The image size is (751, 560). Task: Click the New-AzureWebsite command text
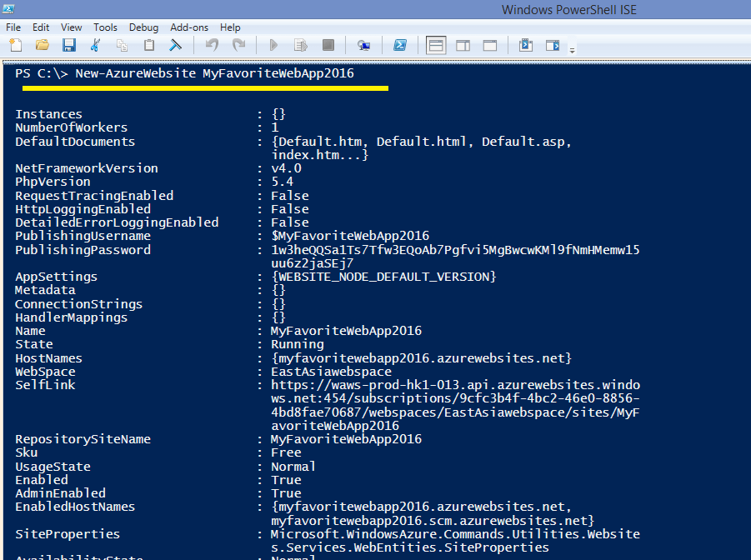(x=136, y=73)
